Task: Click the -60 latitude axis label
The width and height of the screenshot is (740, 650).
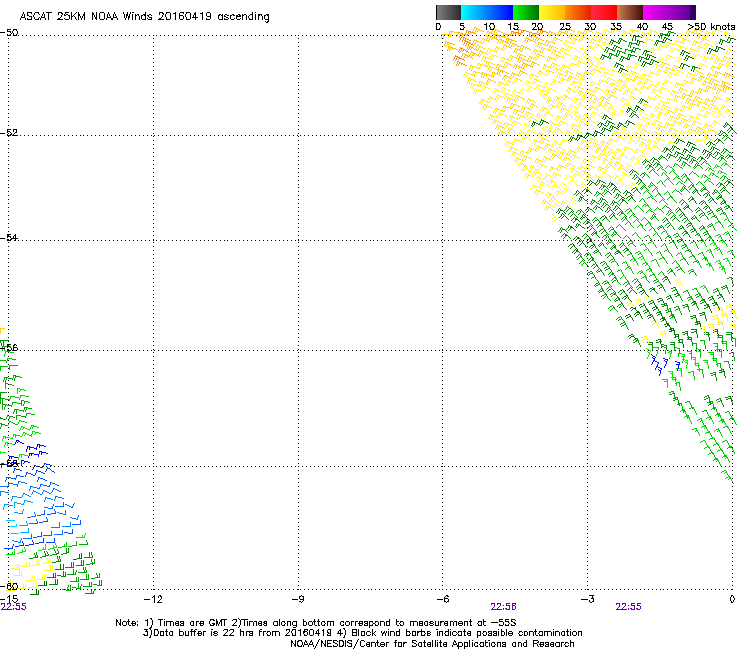Action: coord(9,586)
